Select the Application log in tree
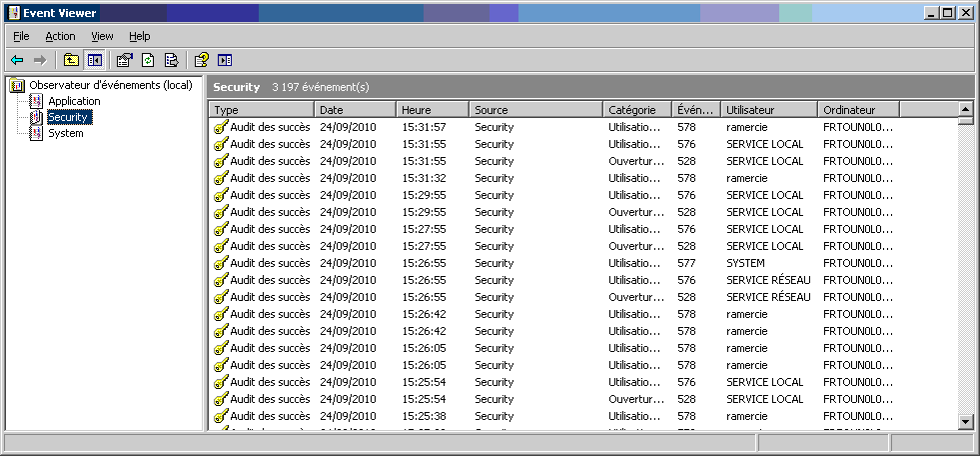Screen dimensions: 980x456 click(74, 101)
